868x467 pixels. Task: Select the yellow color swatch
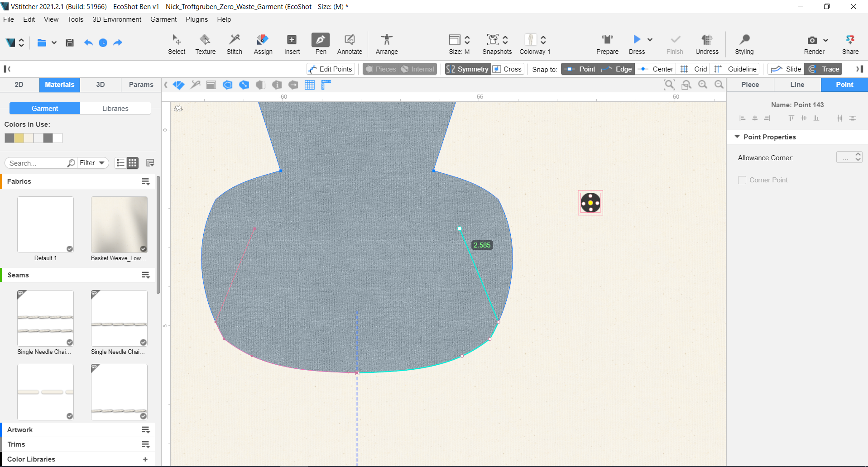pyautogui.click(x=19, y=138)
